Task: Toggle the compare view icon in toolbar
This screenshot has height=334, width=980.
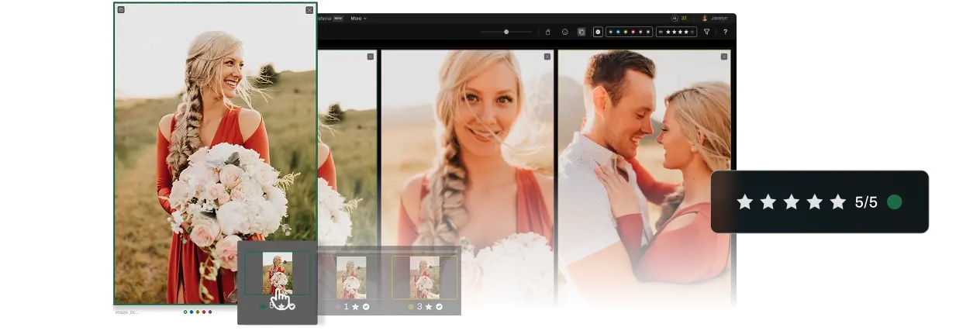Action: click(581, 32)
